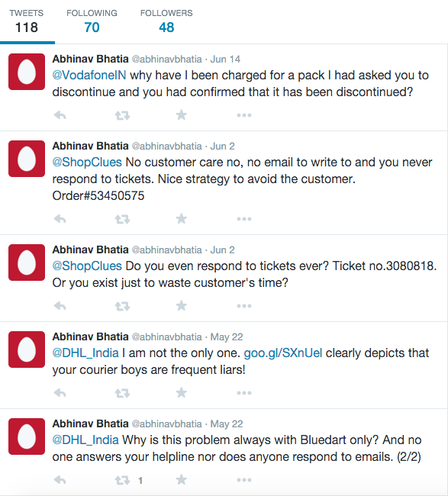This screenshot has width=448, height=496.
Task: Switch to the Followers 48 tab
Action: point(166,21)
